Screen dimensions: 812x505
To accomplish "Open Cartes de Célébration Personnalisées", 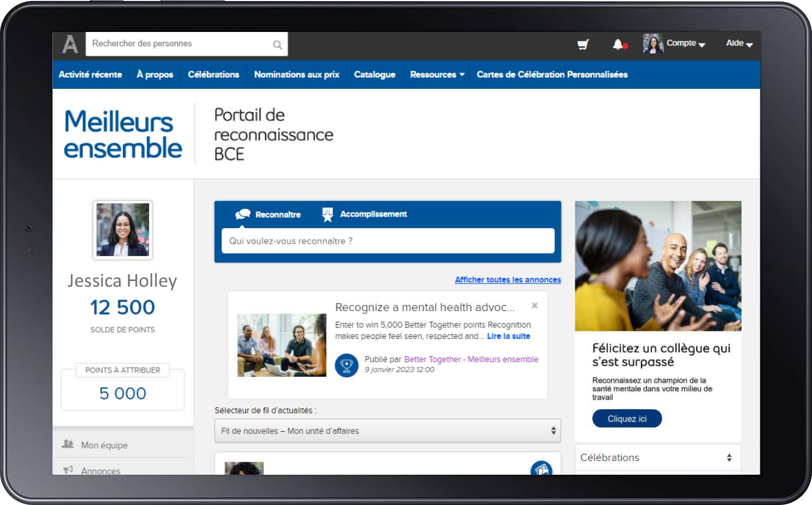I will pyautogui.click(x=552, y=74).
